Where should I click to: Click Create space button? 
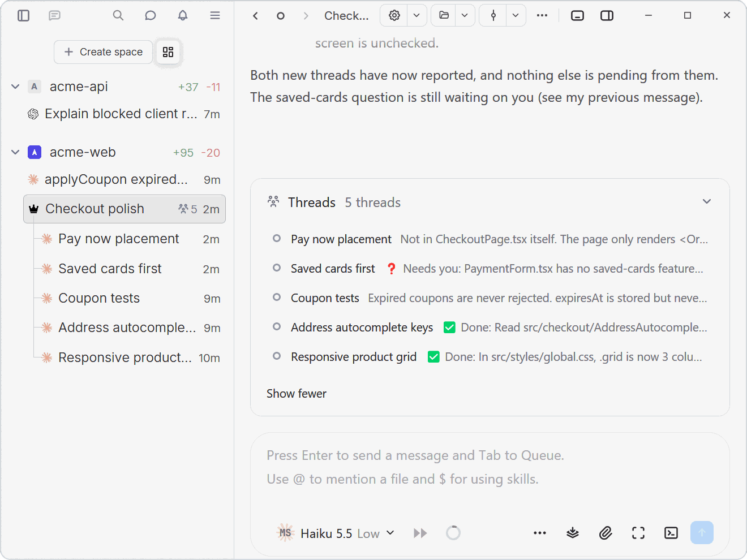103,52
